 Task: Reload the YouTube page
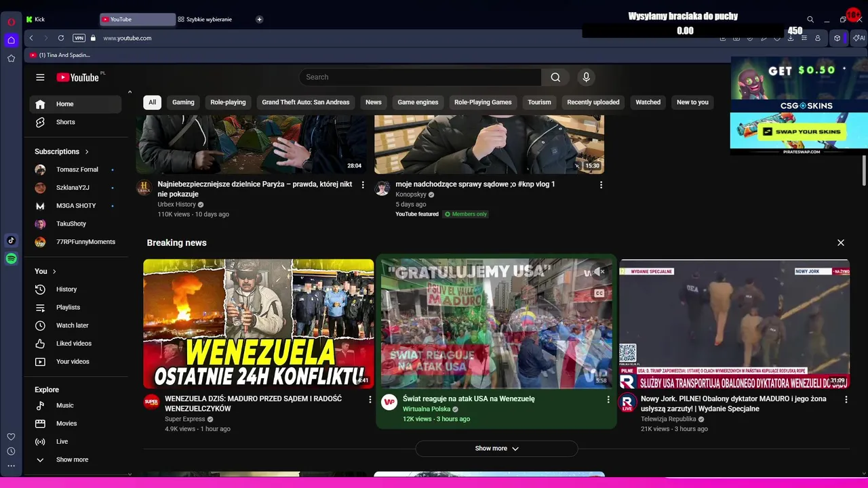(x=61, y=38)
